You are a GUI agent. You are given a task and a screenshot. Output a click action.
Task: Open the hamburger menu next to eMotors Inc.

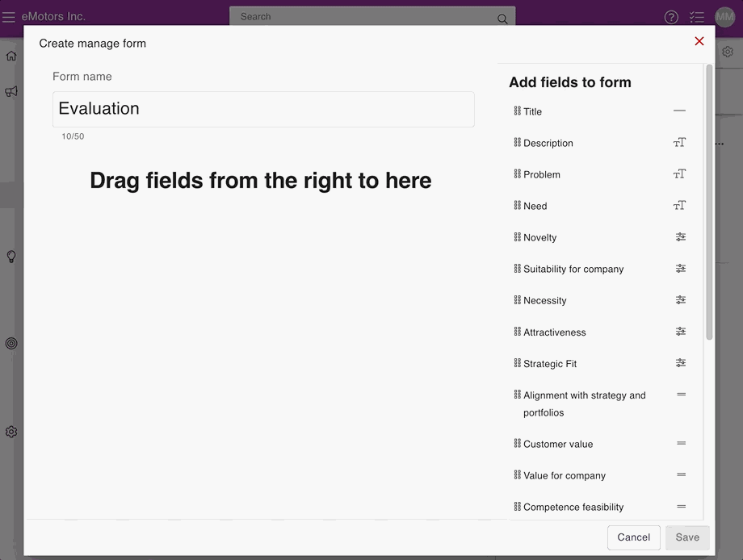point(9,17)
